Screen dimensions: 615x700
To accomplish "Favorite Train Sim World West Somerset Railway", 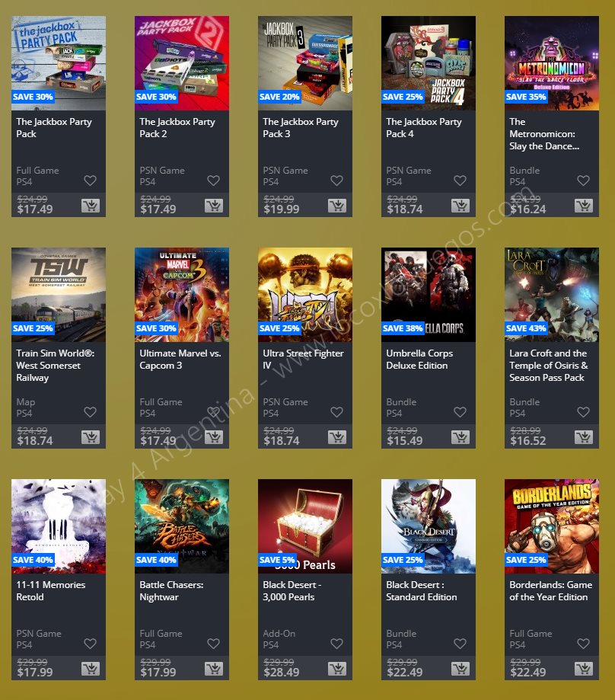I will click(x=90, y=412).
